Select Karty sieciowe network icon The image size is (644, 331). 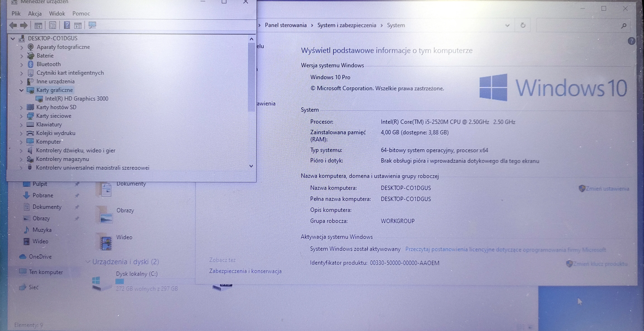tap(30, 116)
